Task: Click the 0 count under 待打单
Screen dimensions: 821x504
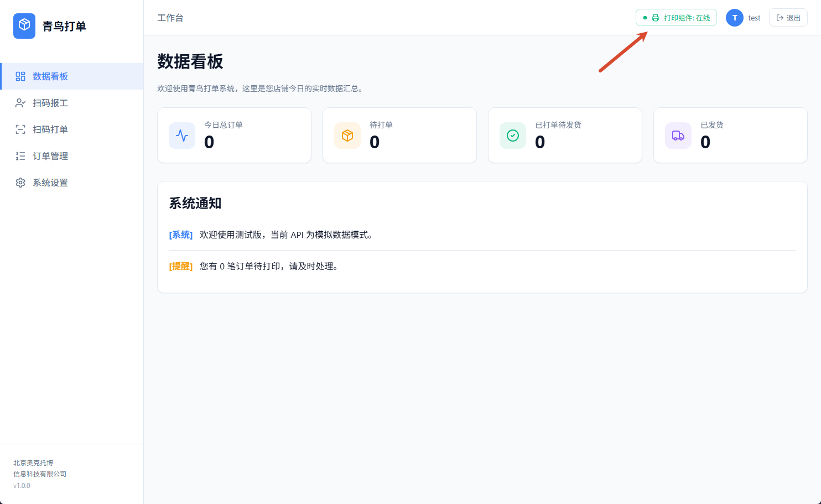Action: point(375,142)
